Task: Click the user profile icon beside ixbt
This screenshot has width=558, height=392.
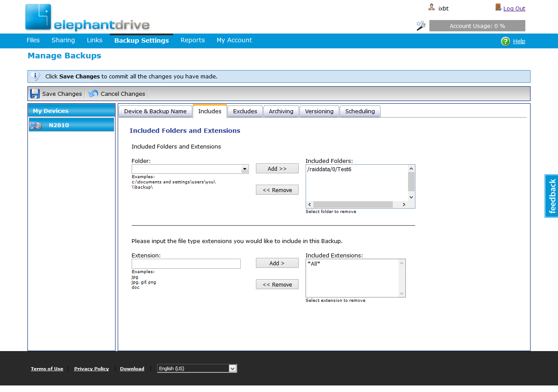Action: (432, 7)
